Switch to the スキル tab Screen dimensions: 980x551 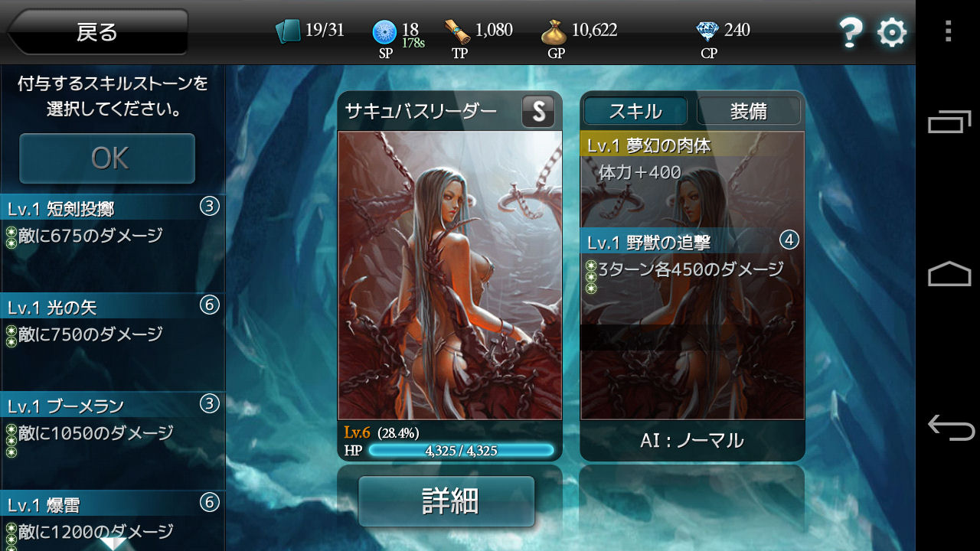(635, 111)
